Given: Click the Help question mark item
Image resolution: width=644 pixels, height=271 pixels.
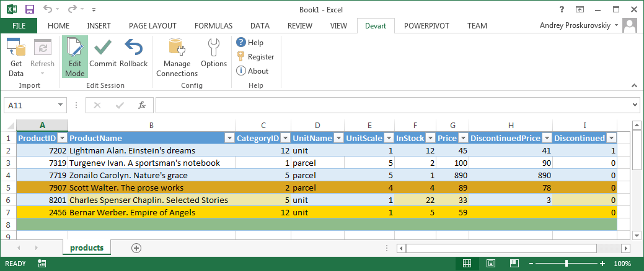Looking at the screenshot, I should point(250,42).
